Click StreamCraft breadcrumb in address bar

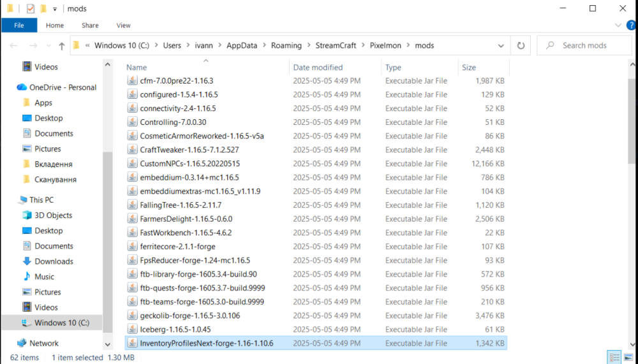point(336,45)
